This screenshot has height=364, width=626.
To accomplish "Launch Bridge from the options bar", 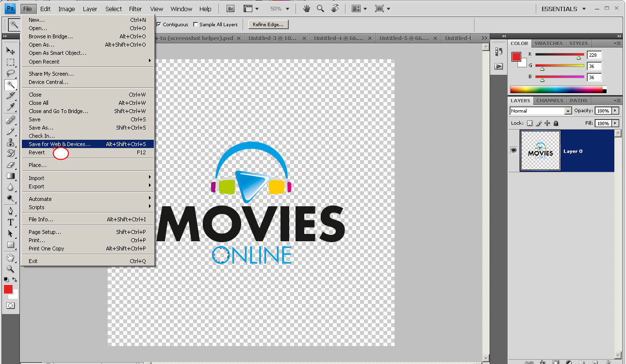I will tap(230, 8).
